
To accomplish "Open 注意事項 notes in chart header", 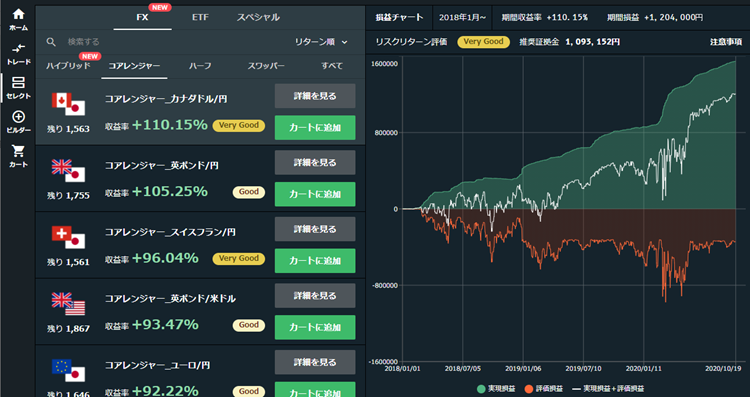I will pyautogui.click(x=725, y=42).
